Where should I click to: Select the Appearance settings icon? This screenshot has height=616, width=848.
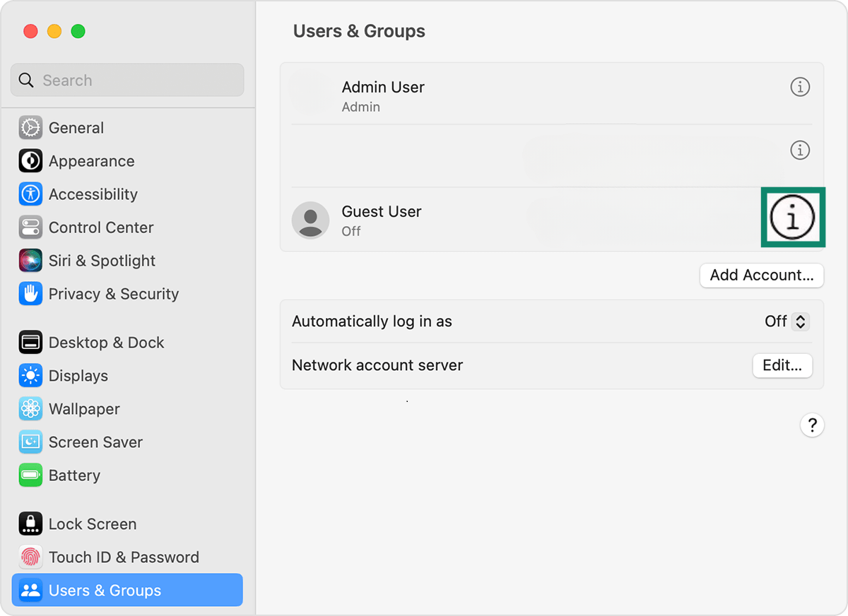(30, 161)
